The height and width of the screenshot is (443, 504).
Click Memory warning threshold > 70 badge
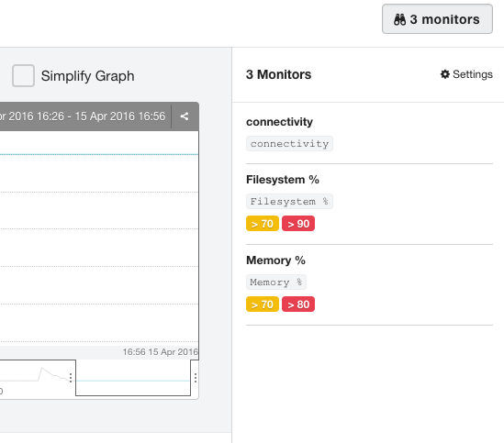coord(263,305)
